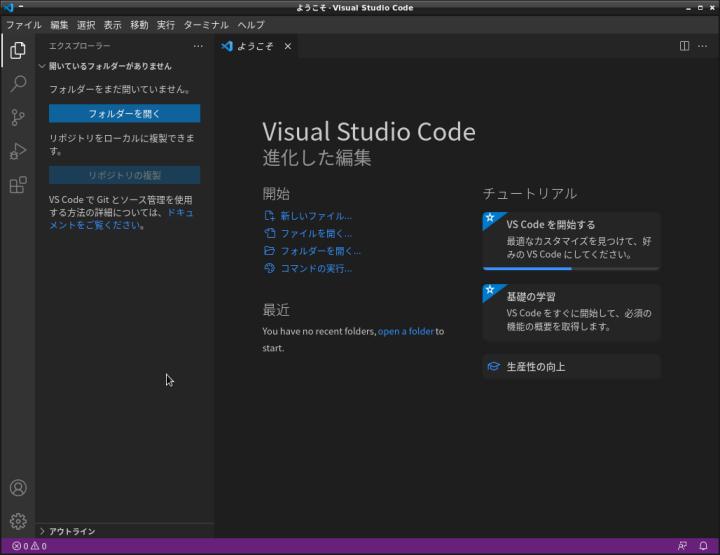The width and height of the screenshot is (720, 555).
Task: Click the 開始 heading
Action: coord(276,193)
